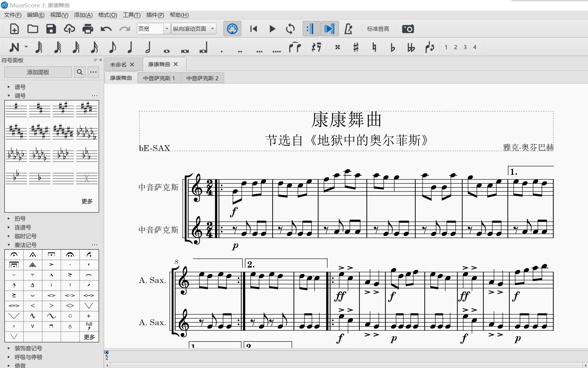Select the quarter note duration

[x=129, y=47]
